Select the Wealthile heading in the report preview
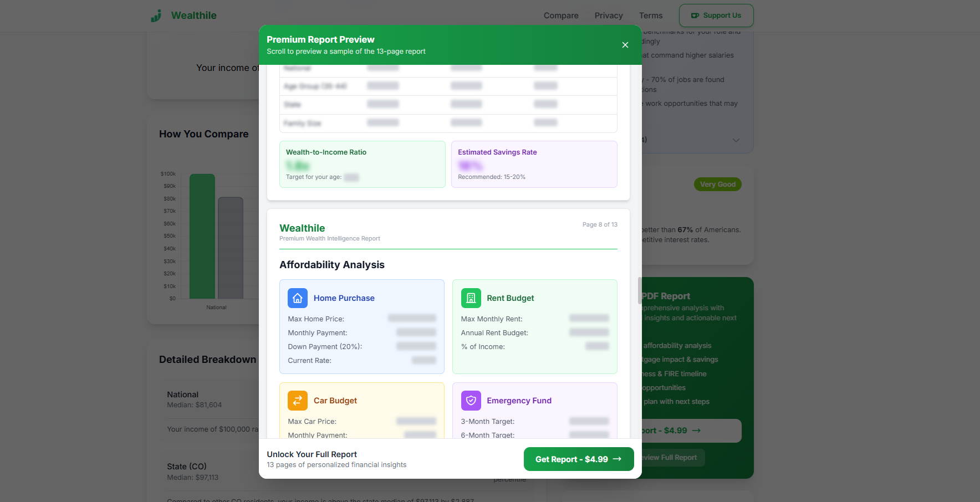The image size is (980, 502). pyautogui.click(x=302, y=228)
